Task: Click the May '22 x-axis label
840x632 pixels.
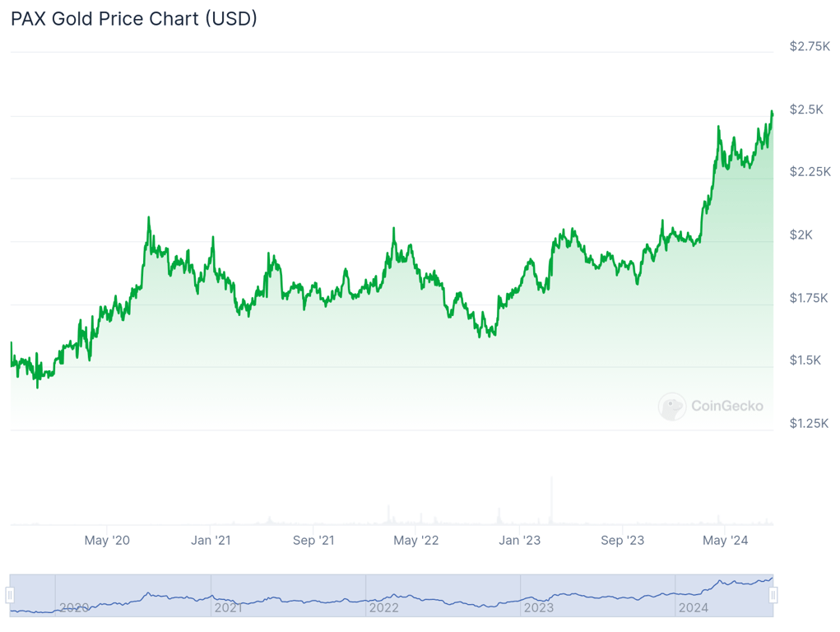Action: tap(416, 541)
